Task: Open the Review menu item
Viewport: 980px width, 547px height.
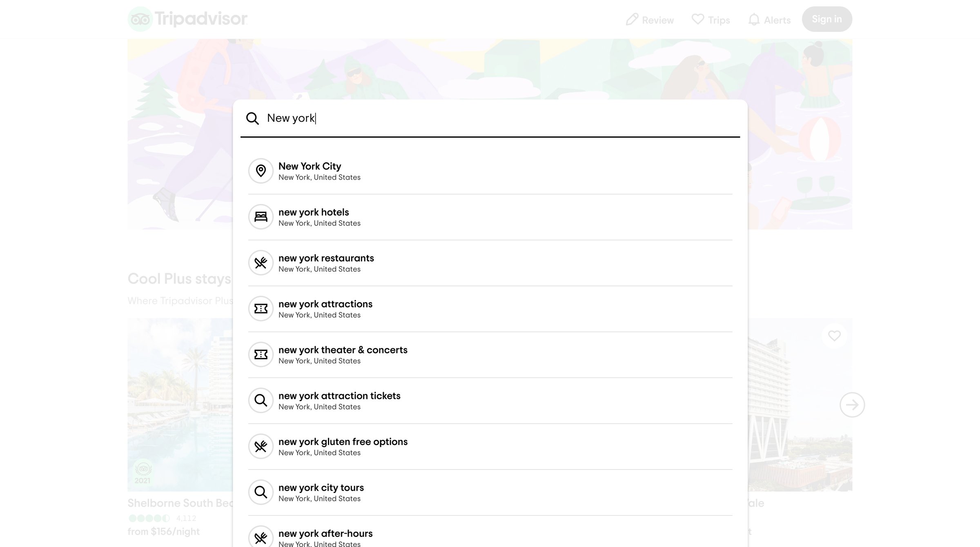Action: (x=650, y=20)
